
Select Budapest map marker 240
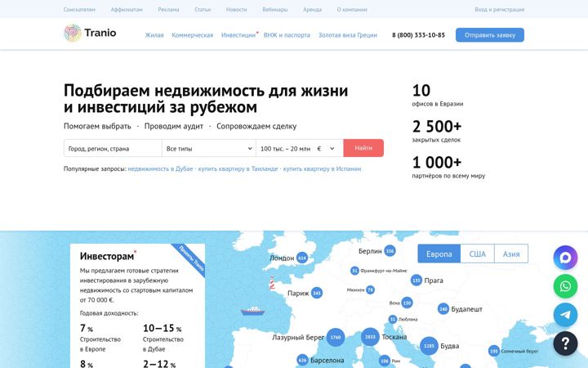point(443,309)
